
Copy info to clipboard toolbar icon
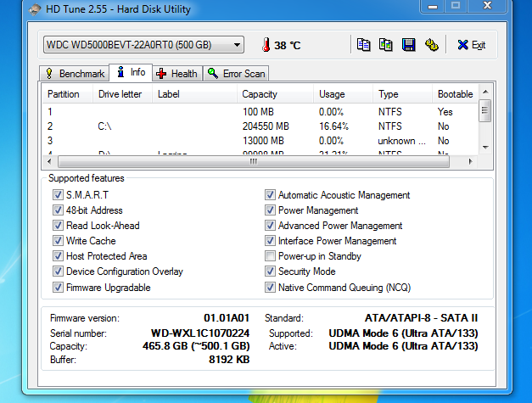pos(364,45)
